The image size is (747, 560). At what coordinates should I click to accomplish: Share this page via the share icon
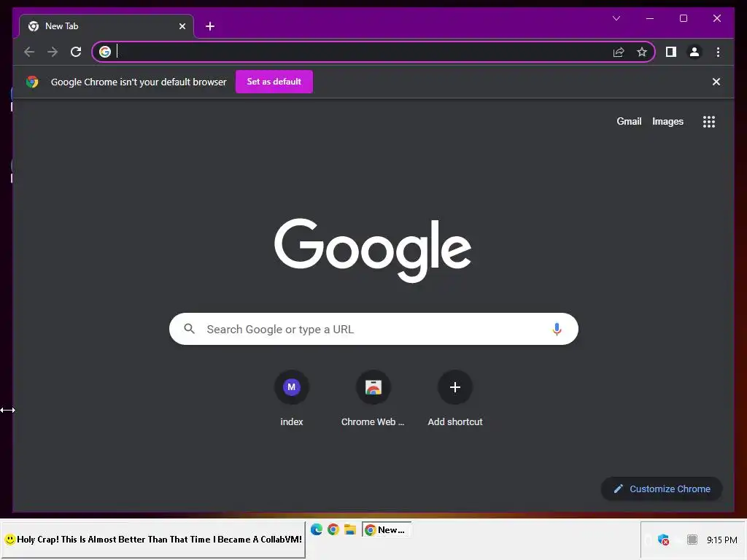click(619, 52)
